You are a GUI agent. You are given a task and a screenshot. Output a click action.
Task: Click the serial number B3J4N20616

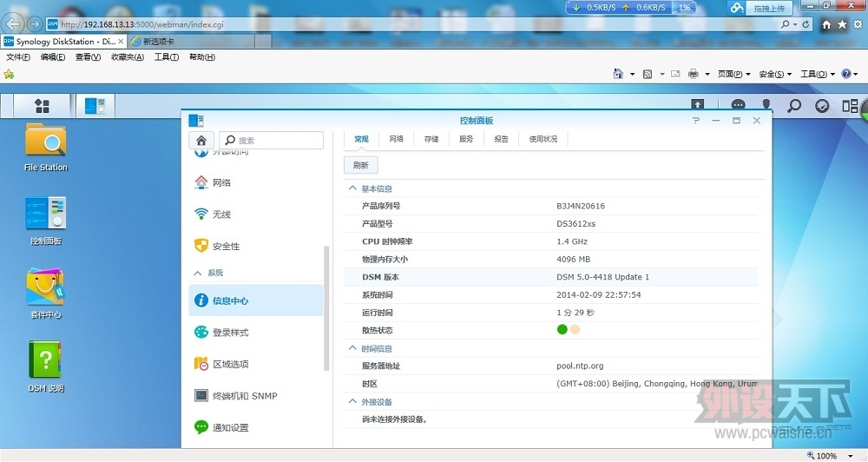pyautogui.click(x=581, y=206)
